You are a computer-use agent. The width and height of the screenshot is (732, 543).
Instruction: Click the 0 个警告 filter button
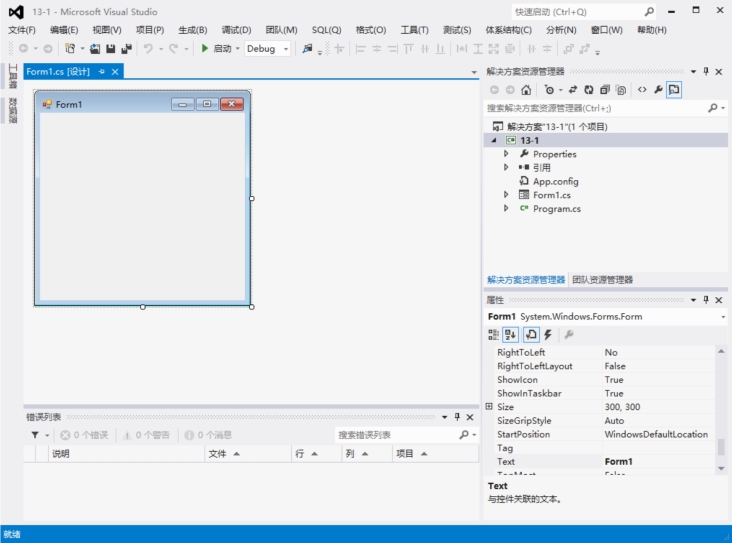pos(146,435)
